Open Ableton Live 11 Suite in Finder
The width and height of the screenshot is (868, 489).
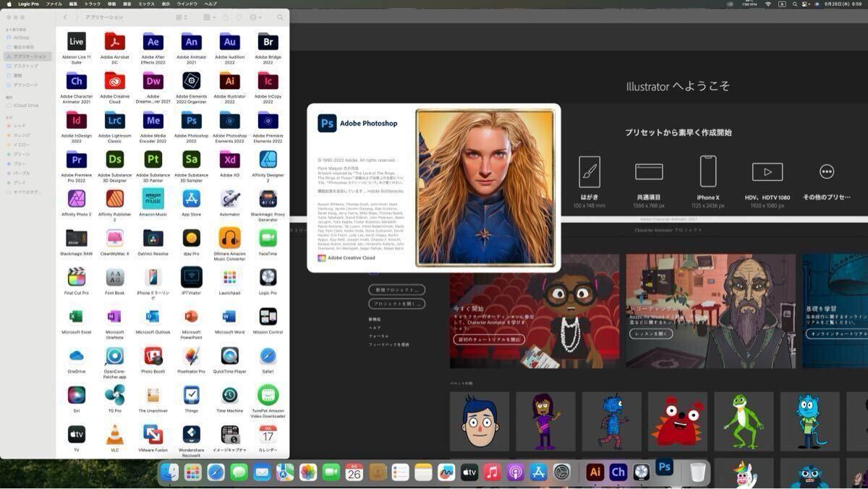77,41
